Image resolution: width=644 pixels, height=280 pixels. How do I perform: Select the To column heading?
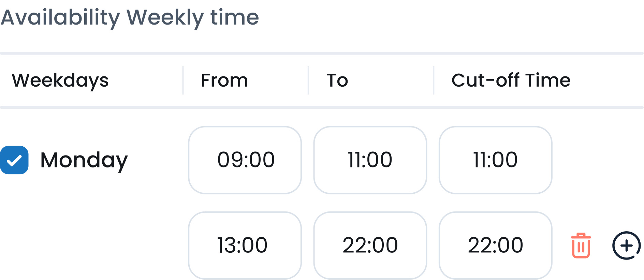coord(337,80)
